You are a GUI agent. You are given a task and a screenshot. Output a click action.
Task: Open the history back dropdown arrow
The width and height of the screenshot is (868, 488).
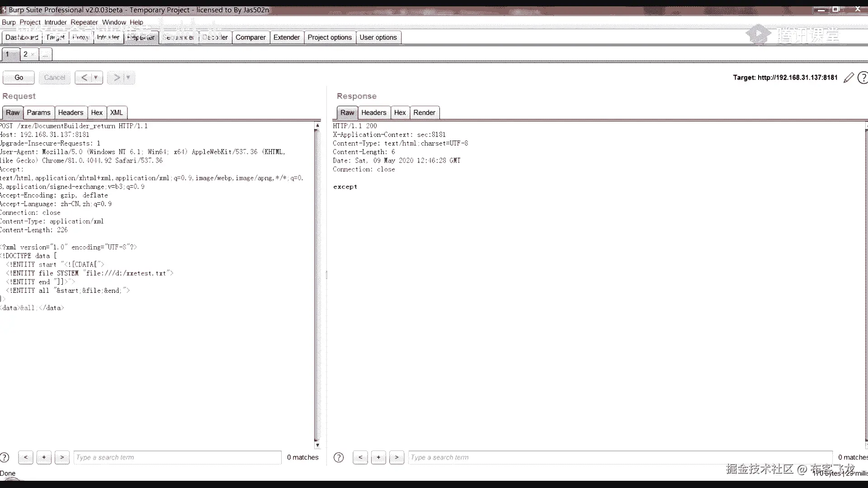[x=96, y=78]
